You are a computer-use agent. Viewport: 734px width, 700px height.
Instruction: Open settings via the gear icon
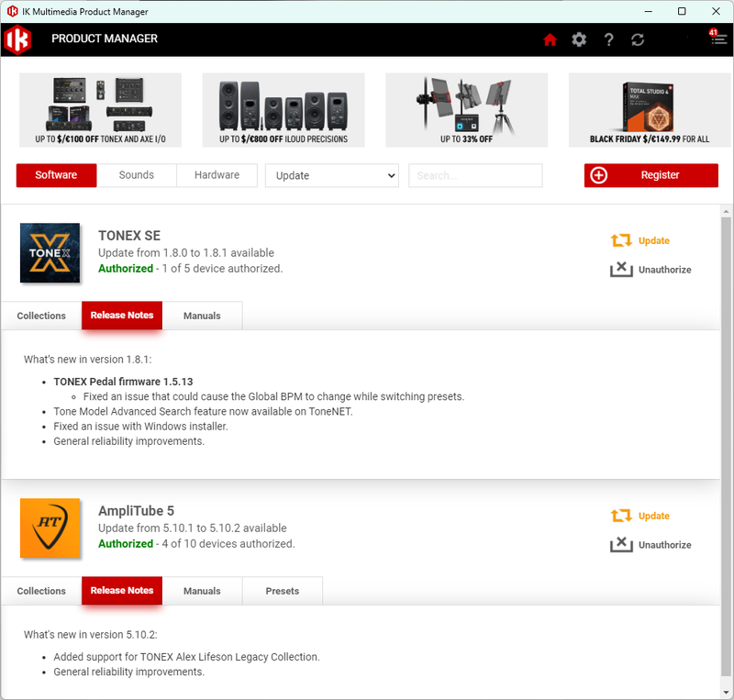[x=579, y=39]
